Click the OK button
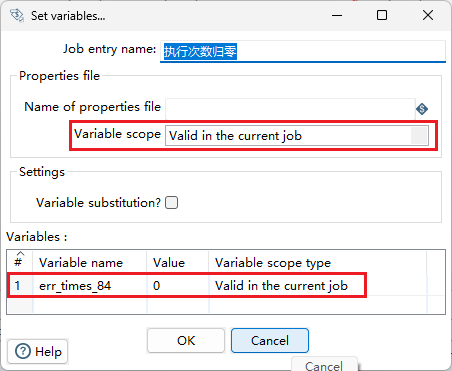452x371 pixels. pos(186,341)
